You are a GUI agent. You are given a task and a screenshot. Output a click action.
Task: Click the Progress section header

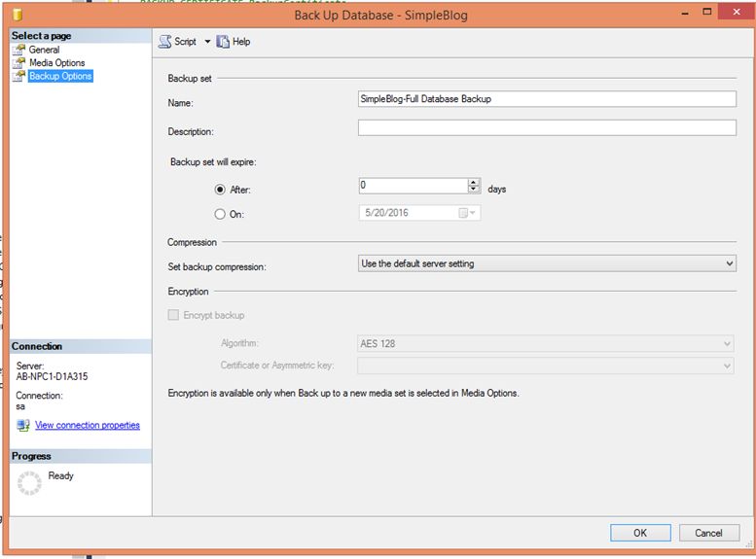[x=80, y=456]
